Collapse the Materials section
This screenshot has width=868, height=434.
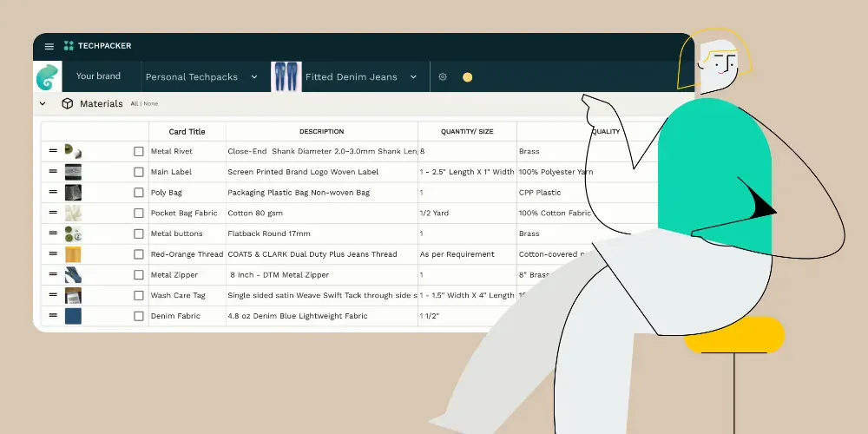pos(43,103)
